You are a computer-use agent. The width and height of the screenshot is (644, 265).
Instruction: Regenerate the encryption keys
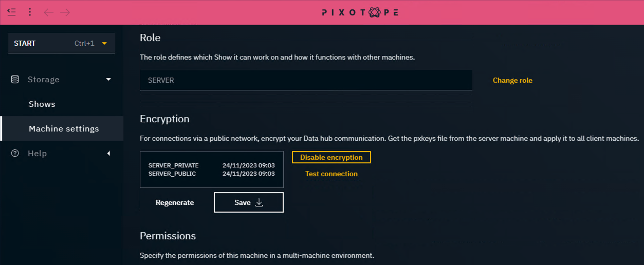pyautogui.click(x=175, y=203)
